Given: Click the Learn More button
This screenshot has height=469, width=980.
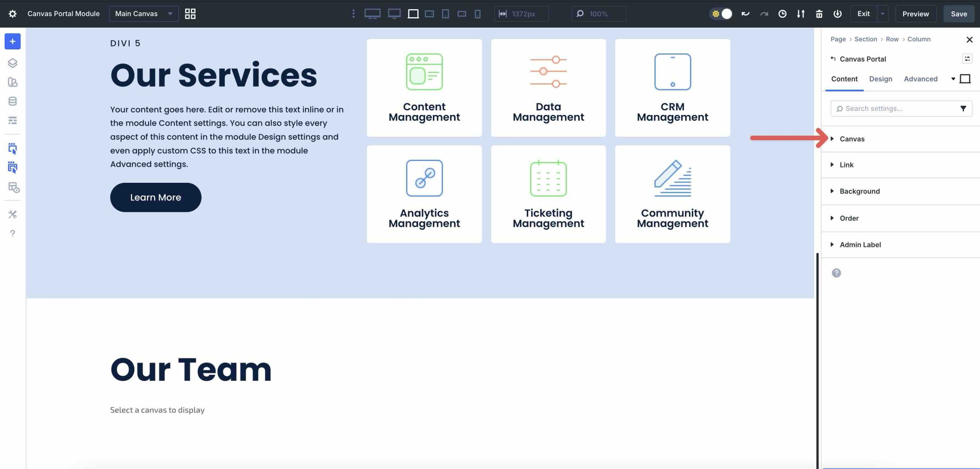Looking at the screenshot, I should (155, 197).
